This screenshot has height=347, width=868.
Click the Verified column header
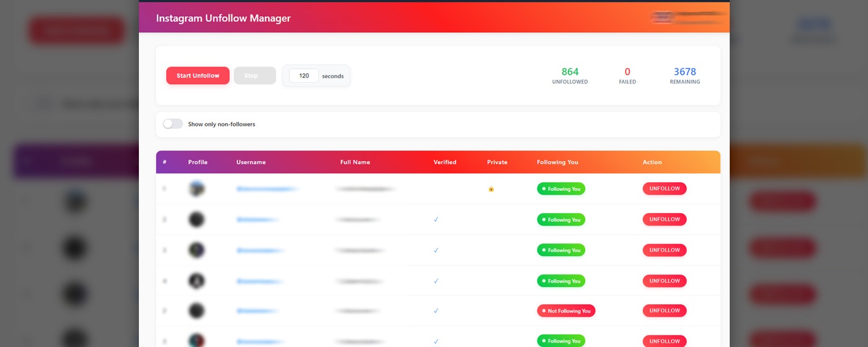tap(445, 162)
